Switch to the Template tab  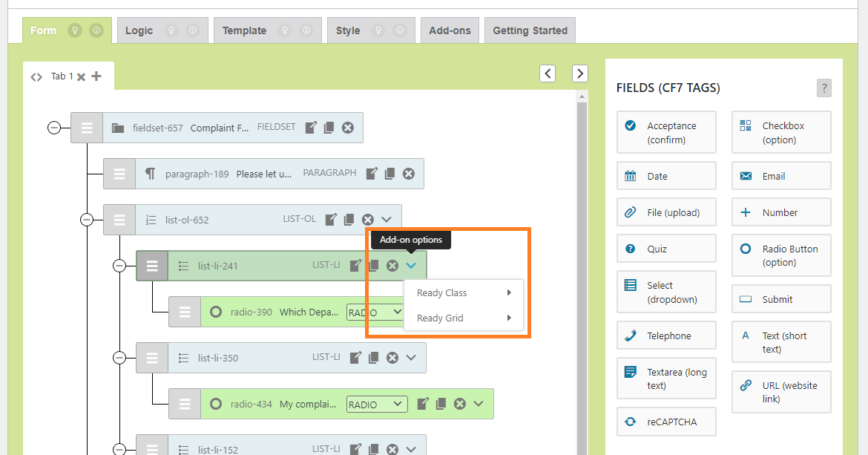click(244, 30)
